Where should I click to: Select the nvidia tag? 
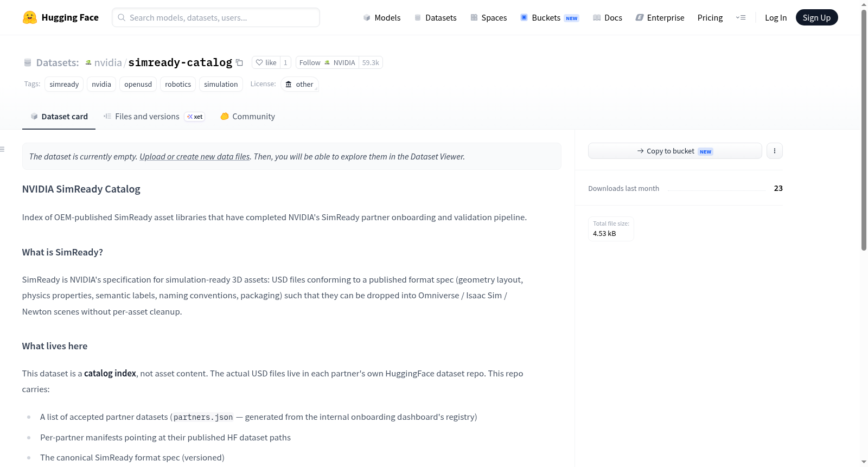101,84
